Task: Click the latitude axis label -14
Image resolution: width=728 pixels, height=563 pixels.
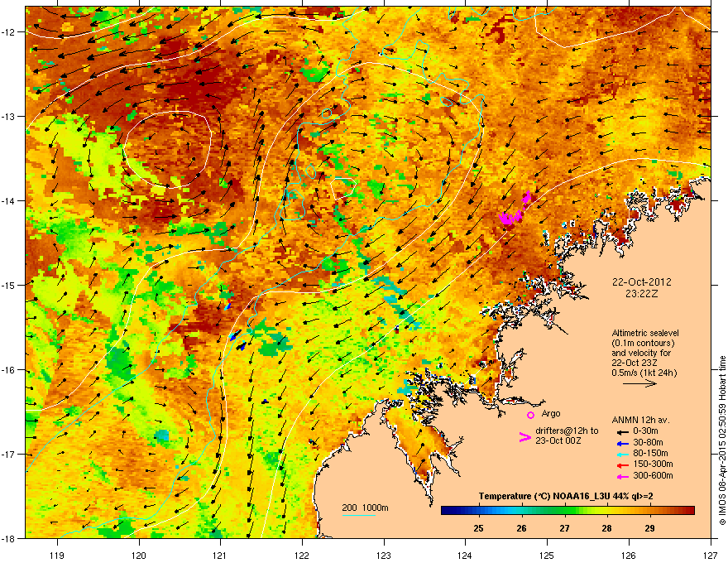Action: coord(9,200)
